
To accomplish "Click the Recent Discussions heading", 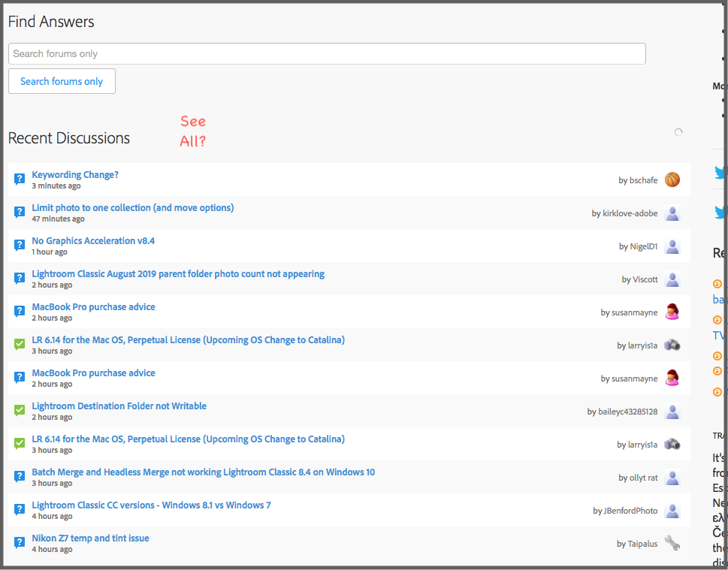I will pos(69,138).
